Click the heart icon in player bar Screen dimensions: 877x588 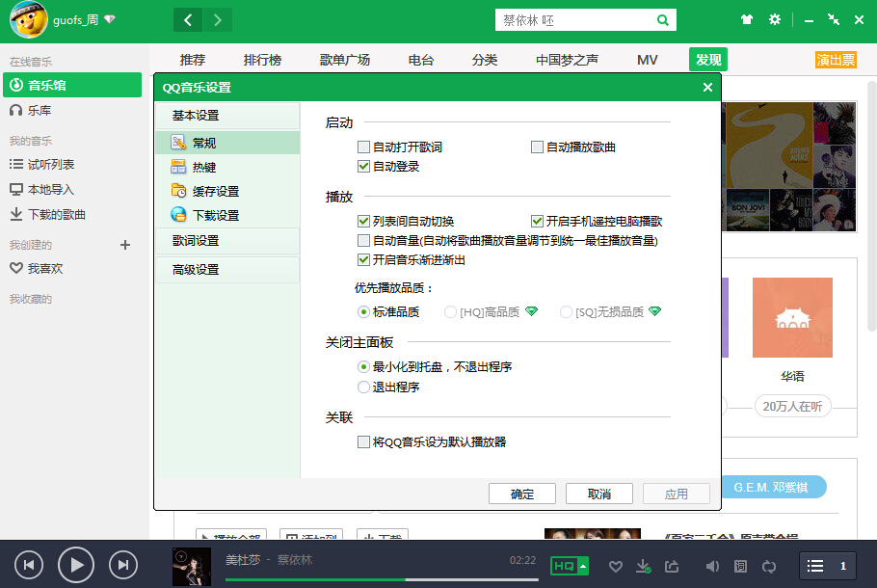[x=616, y=567]
